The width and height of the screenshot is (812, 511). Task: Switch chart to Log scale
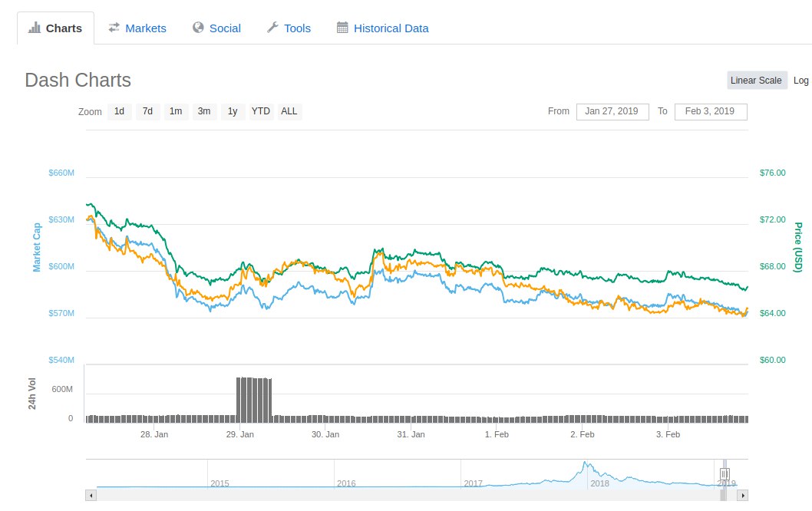[801, 81]
